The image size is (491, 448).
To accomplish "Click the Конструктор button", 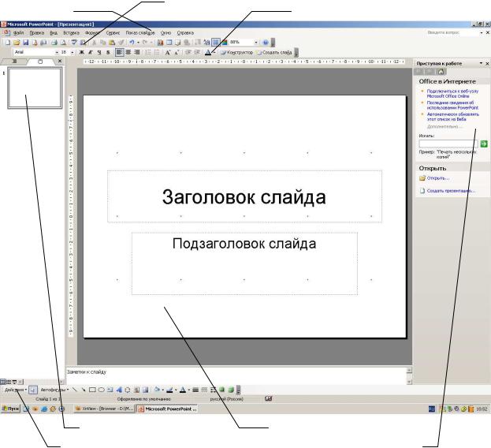I will pos(236,52).
